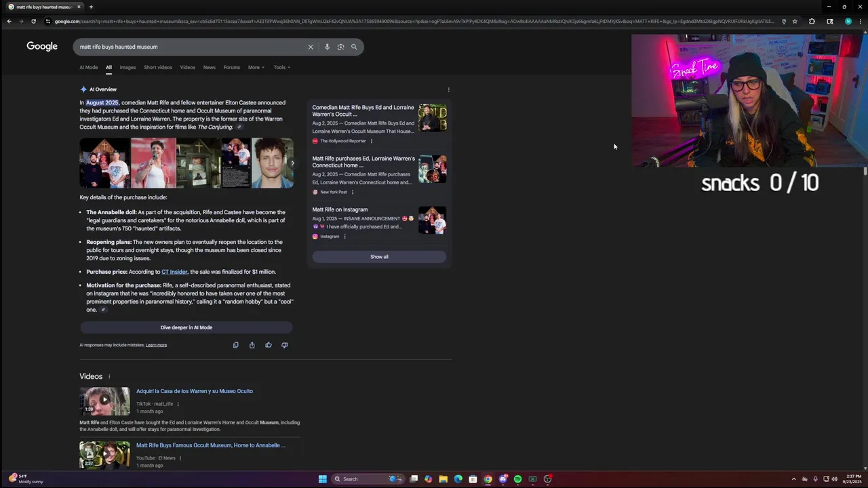868x488 pixels.
Task: Open New York Post result more options
Action: (353, 192)
